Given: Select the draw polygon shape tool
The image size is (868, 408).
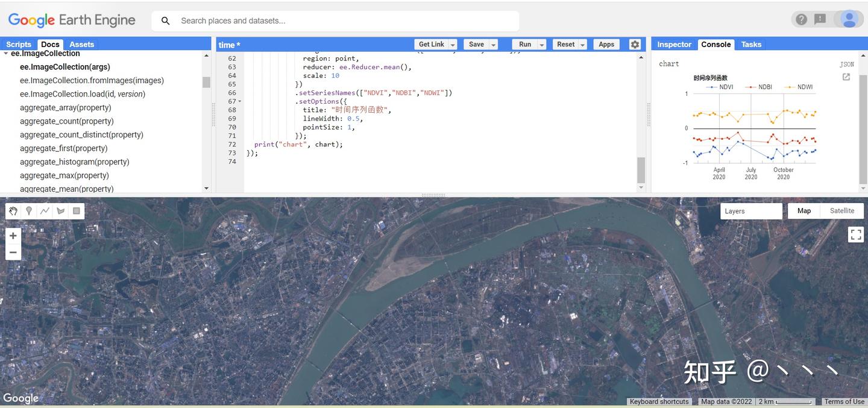Looking at the screenshot, I should [60, 211].
